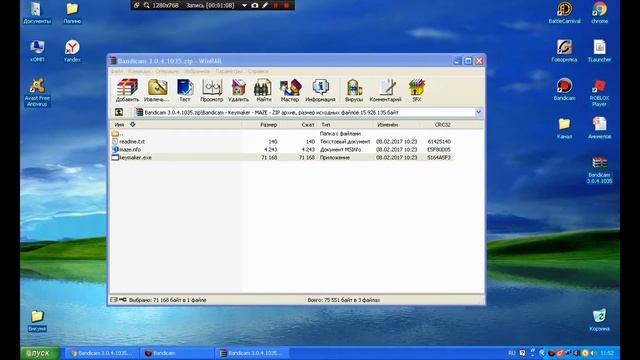Screen dimensions: 640x360
Task: Click the Добавить (Add) toolbar icon
Action: (x=127, y=90)
